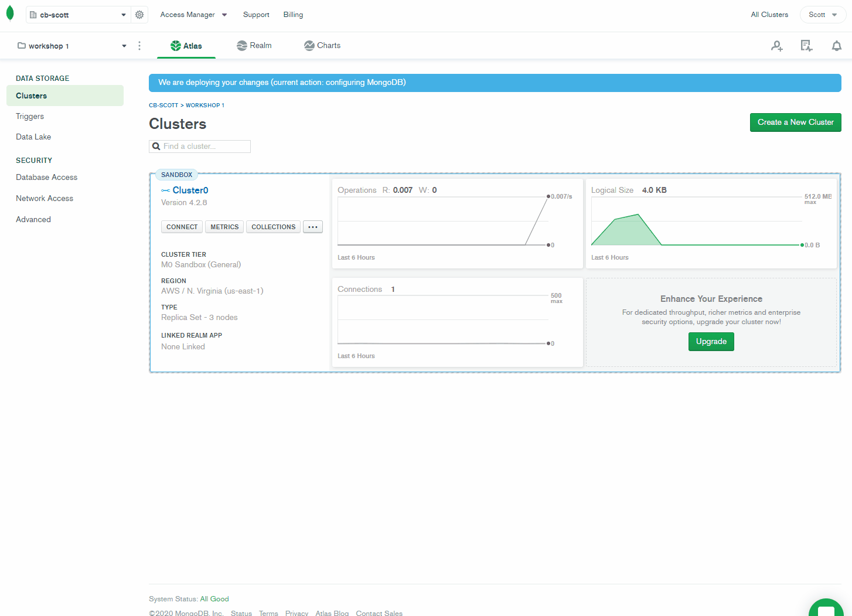Open the Cluster0 name link
852x616 pixels.
tap(190, 190)
